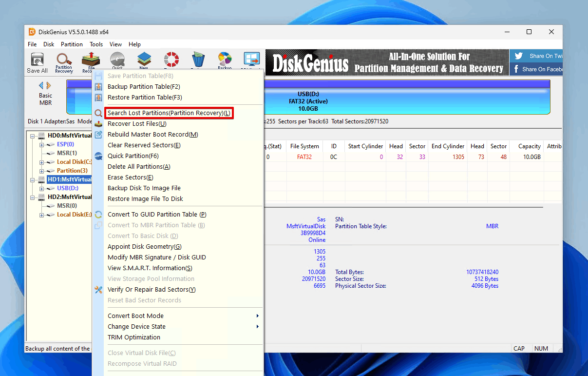Click the blue Quick Partition menu icon
Screen dimensions: 588x376
point(98,156)
